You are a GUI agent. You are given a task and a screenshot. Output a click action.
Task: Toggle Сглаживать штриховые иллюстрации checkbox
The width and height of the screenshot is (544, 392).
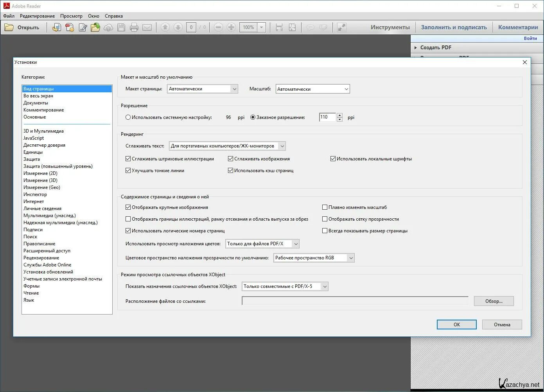point(128,159)
